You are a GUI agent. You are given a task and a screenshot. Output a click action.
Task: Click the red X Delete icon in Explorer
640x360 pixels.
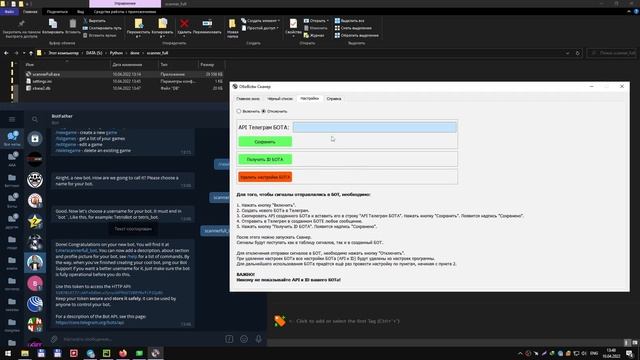[184, 24]
